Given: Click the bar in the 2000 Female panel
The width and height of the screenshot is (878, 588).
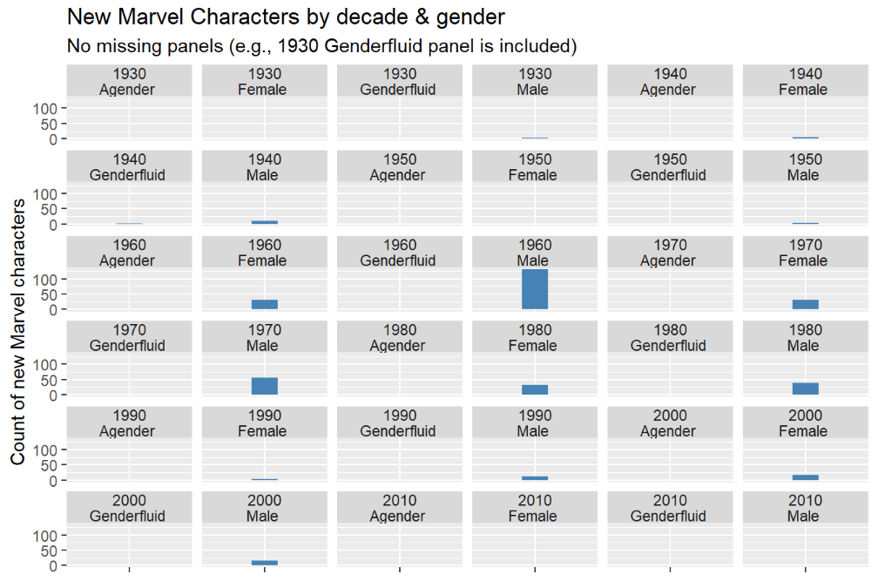Looking at the screenshot, I should (x=806, y=477).
